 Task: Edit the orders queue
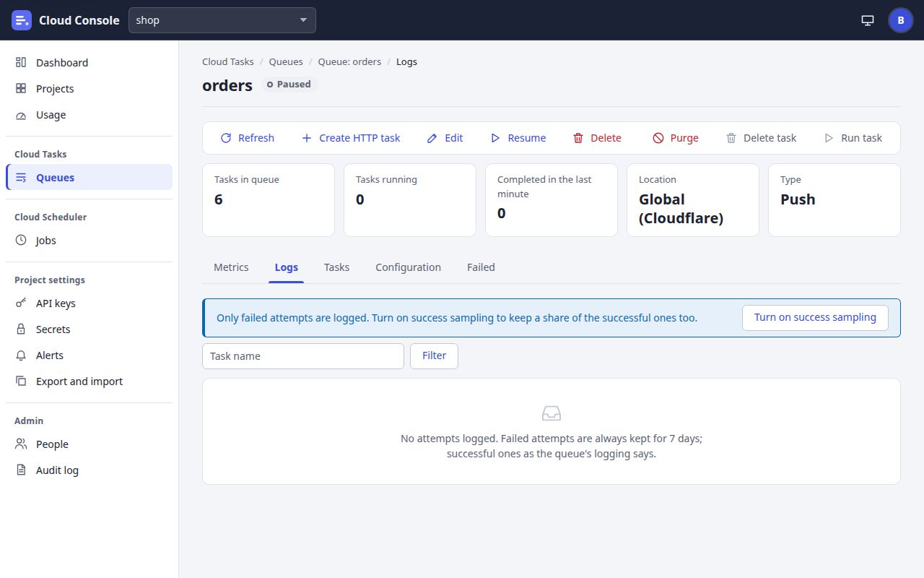coord(445,138)
